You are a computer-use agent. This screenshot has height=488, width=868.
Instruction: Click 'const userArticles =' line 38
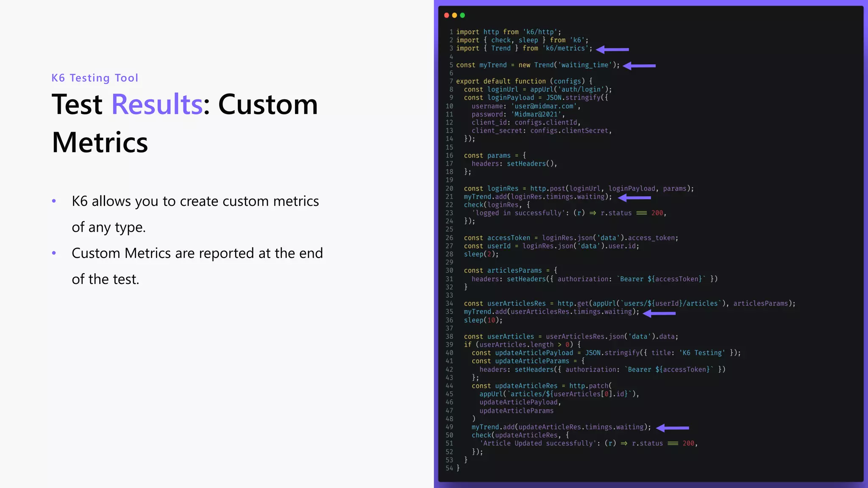tap(571, 337)
